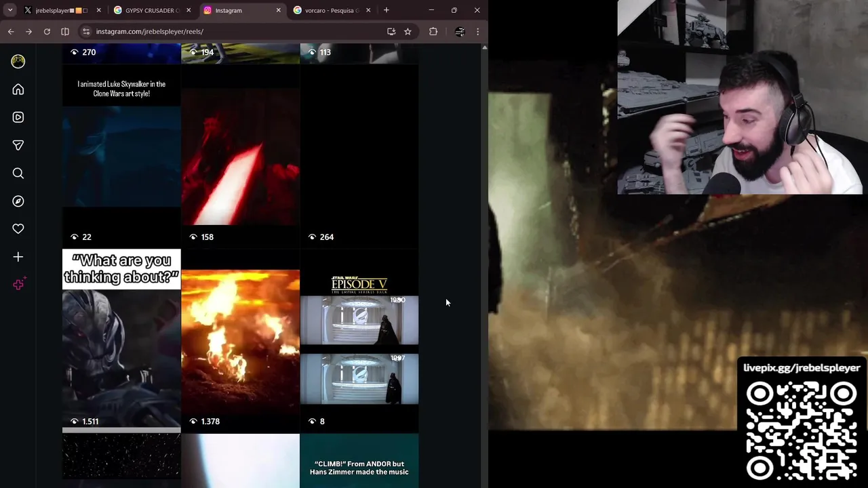
Task: Go back with the browser back arrow
Action: [11, 31]
